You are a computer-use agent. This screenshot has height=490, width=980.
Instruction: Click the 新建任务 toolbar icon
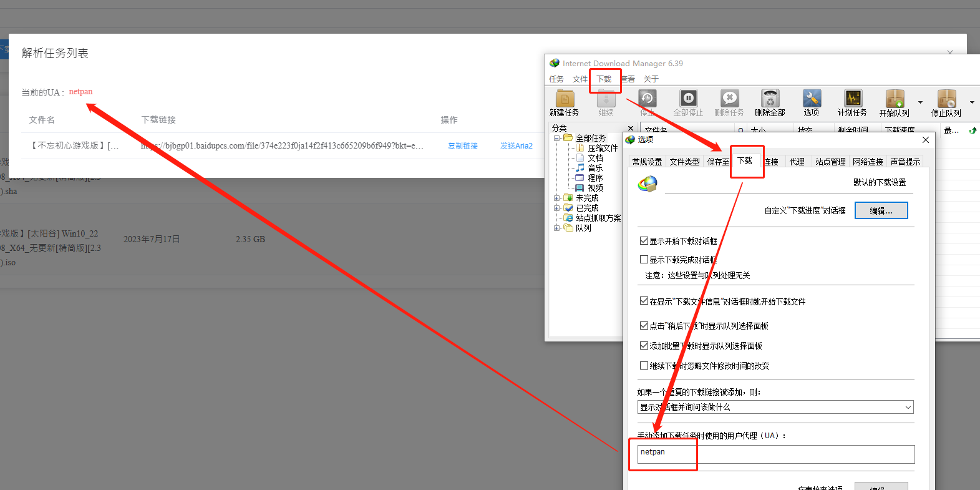tap(565, 102)
